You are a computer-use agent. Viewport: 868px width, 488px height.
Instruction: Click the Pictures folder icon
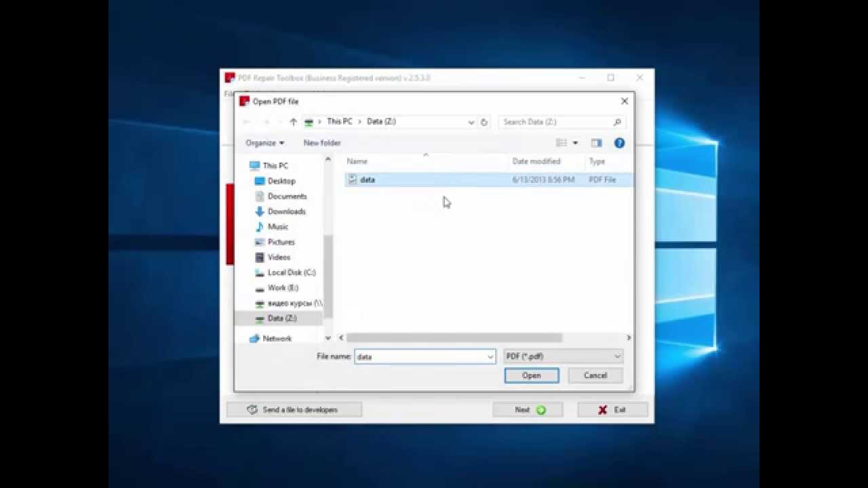pos(259,242)
